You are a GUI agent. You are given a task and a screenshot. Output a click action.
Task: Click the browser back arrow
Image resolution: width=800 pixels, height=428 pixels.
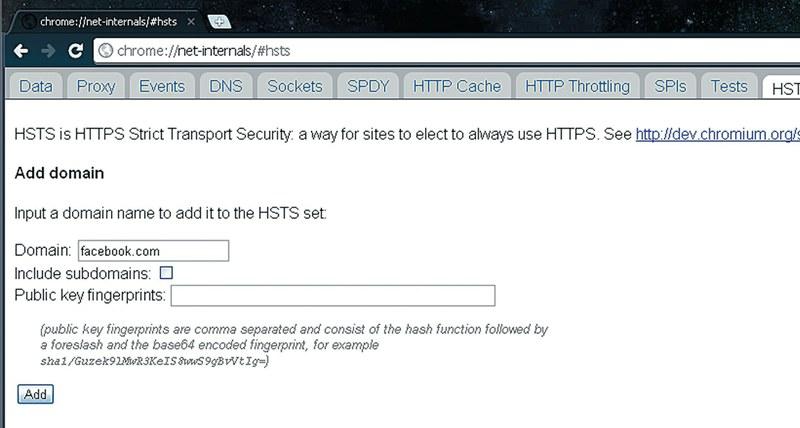tap(21, 51)
